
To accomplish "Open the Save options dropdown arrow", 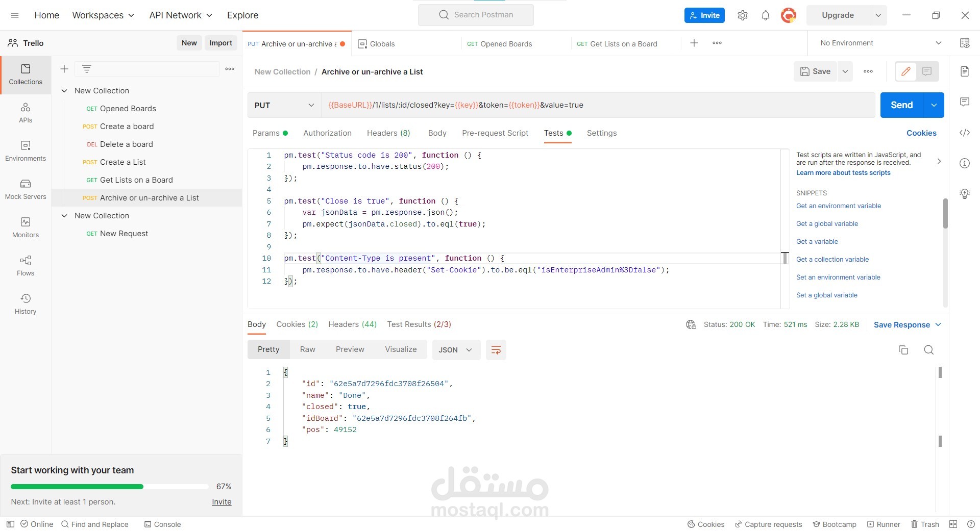I will tap(845, 71).
